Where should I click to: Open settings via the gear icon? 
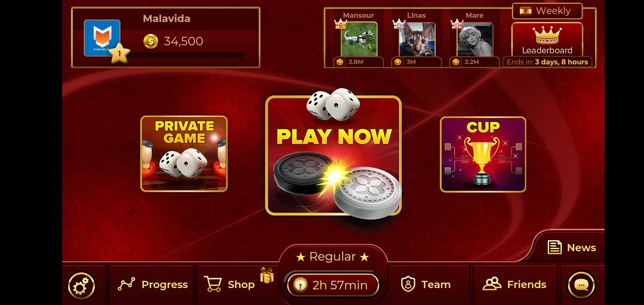click(x=81, y=286)
